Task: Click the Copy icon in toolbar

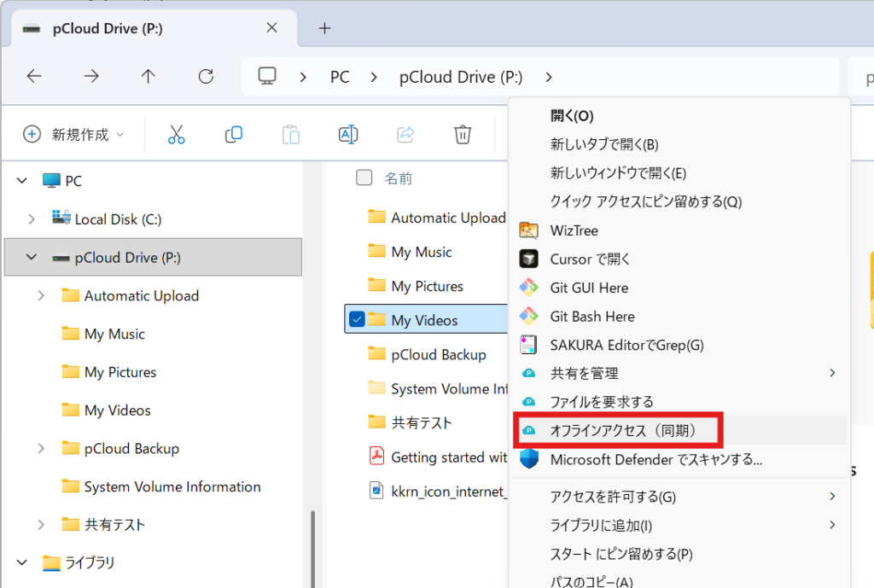Action: tap(233, 134)
